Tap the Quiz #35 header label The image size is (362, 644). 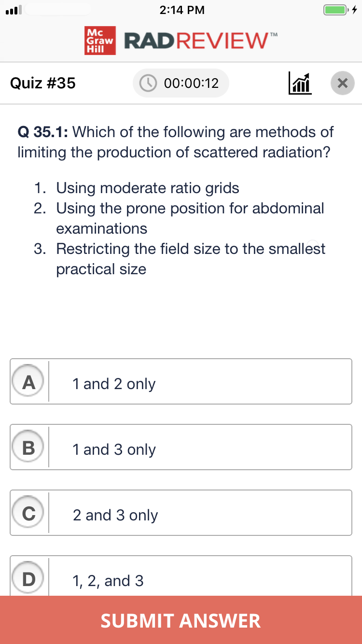[x=43, y=83]
